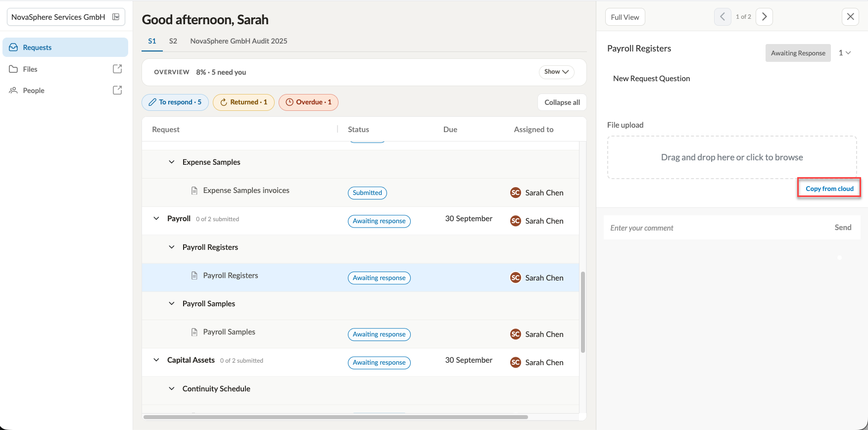Switch to the S2 tab
This screenshot has height=430, width=868.
coord(173,41)
